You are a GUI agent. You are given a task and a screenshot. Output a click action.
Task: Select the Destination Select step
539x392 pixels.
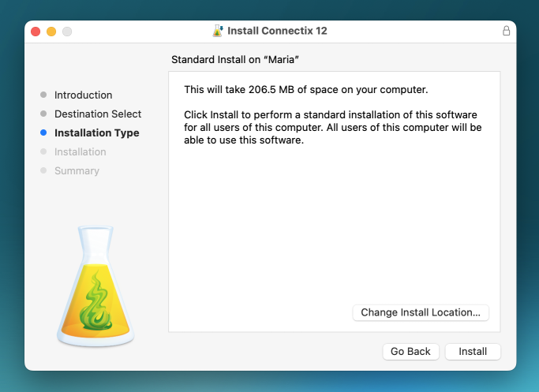(98, 114)
